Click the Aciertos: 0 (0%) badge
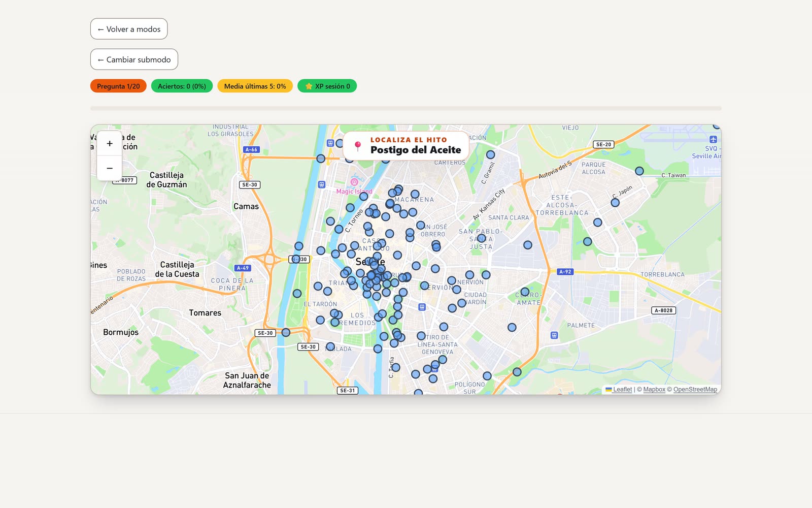Screen dimensions: 812x508 (x=182, y=86)
